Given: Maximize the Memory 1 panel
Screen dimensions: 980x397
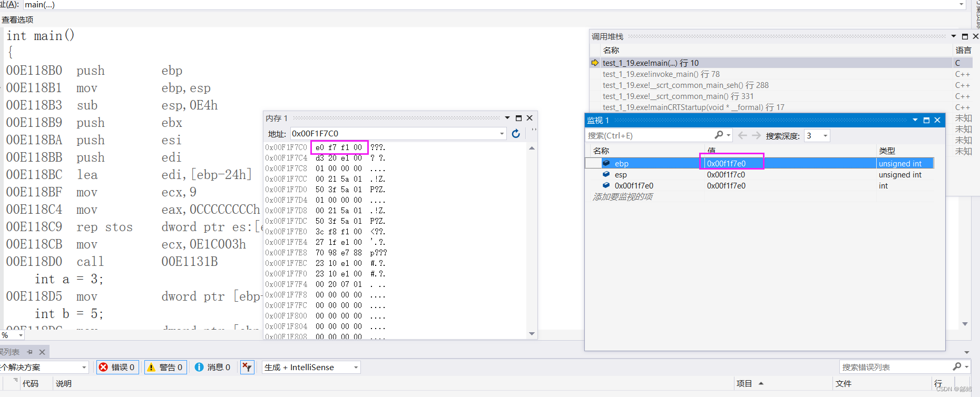Looking at the screenshot, I should 518,118.
